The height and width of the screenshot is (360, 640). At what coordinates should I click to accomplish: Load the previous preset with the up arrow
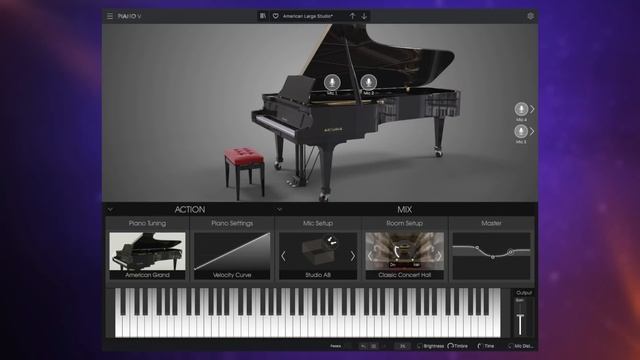pyautogui.click(x=352, y=16)
